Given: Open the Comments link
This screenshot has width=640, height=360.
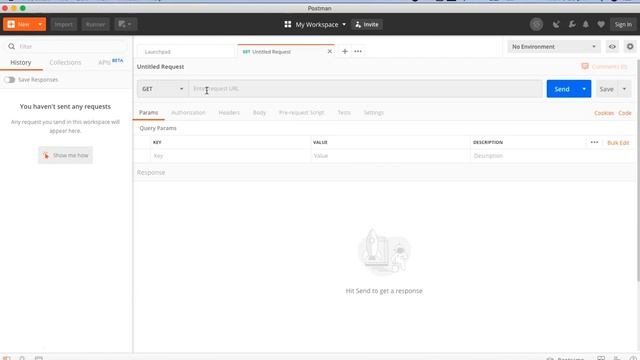Looking at the screenshot, I should tap(604, 67).
